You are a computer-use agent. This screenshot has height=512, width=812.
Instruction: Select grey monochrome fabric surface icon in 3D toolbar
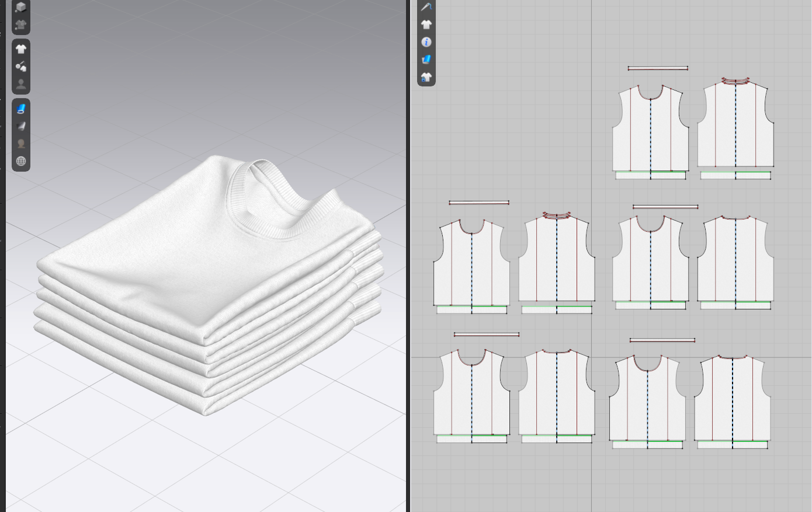click(21, 126)
